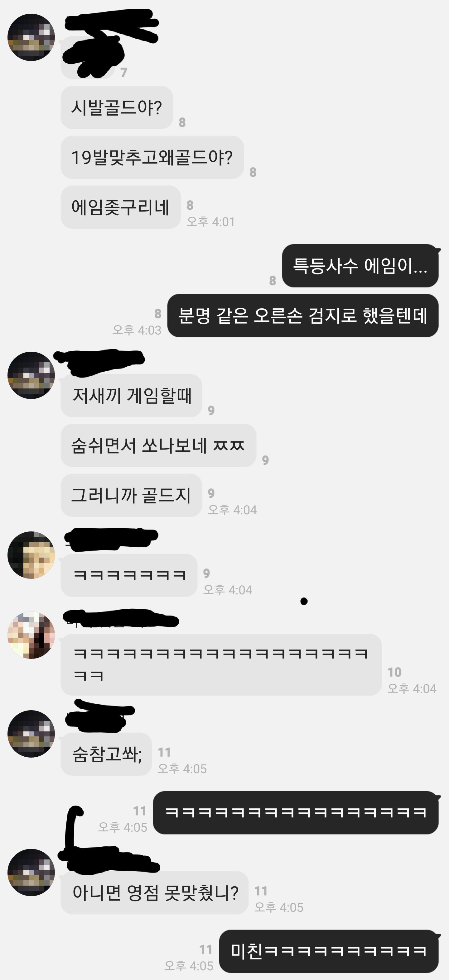Select the '시발골드야?' message bubble

coord(117,108)
